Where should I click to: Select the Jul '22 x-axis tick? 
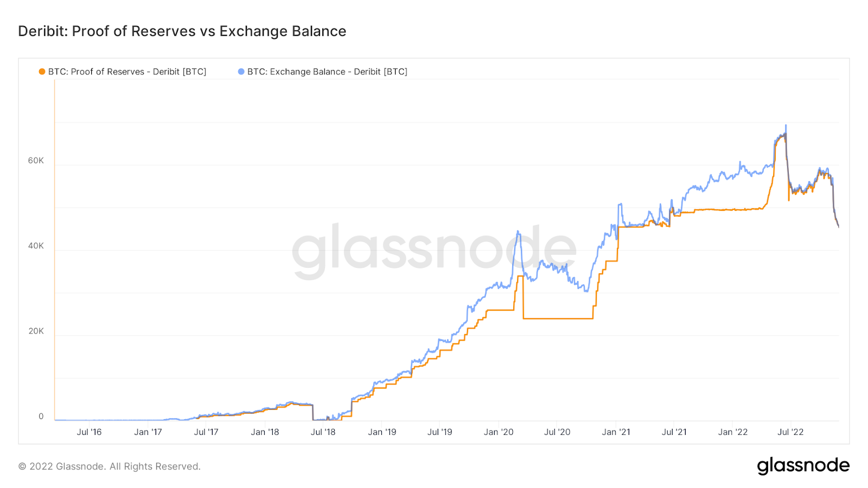(790, 432)
